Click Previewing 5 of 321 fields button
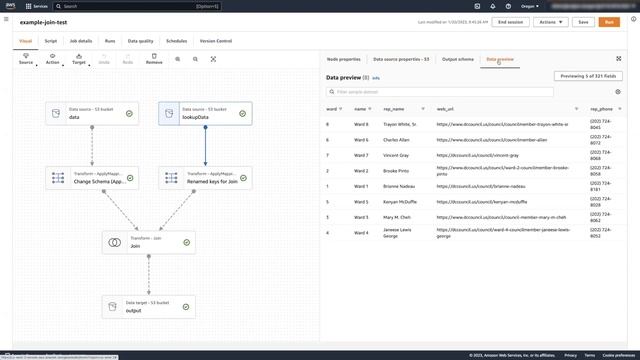 click(588, 76)
